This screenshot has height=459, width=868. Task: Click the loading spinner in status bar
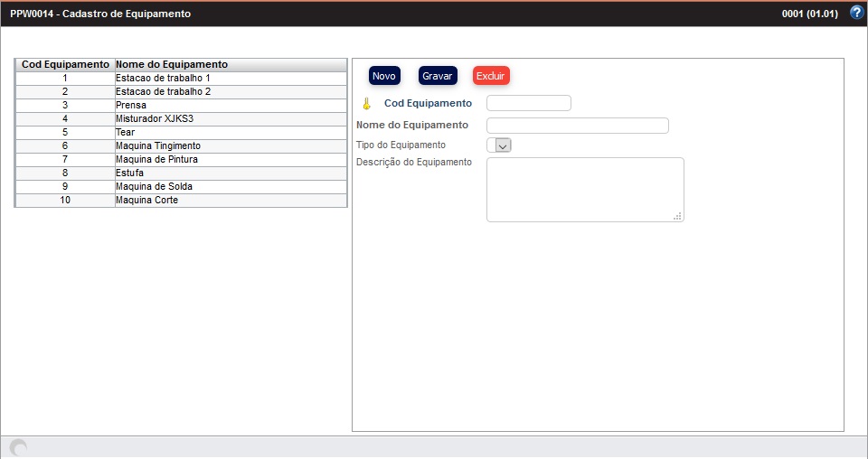tap(18, 447)
